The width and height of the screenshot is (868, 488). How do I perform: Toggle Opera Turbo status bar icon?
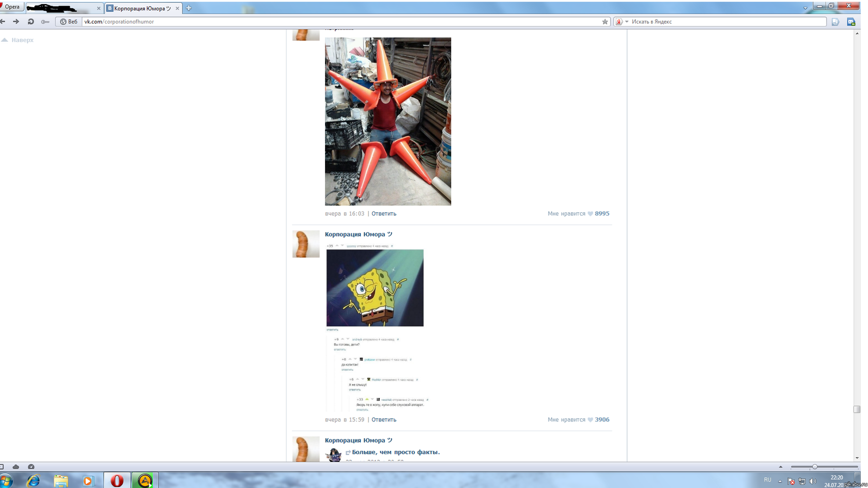tap(31, 466)
